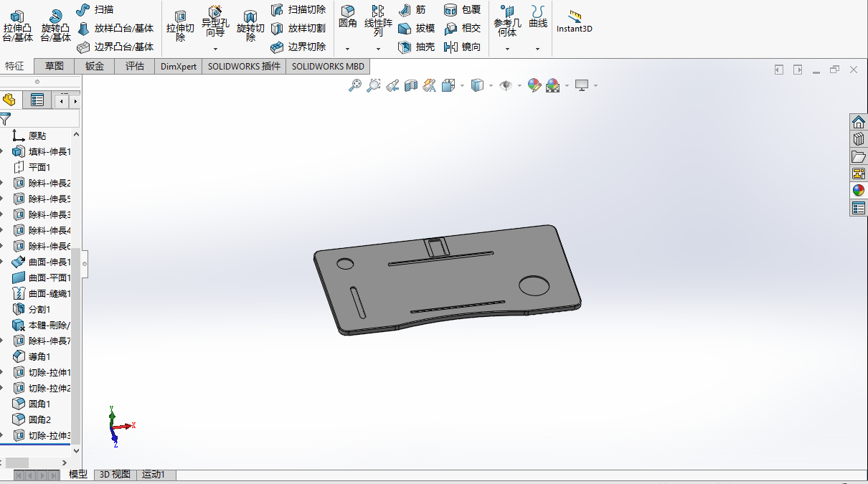Toggle the Hide/Show Items eye icon
868x484 pixels.
click(506, 85)
